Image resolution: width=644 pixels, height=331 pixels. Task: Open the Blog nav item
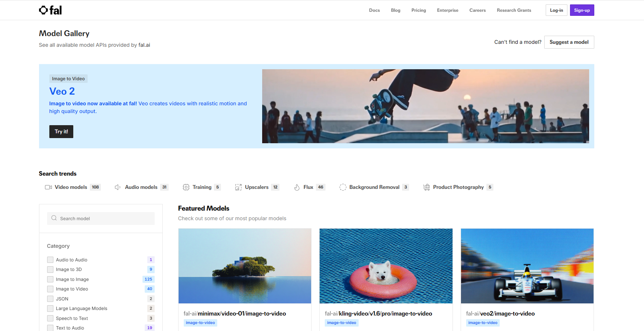pyautogui.click(x=395, y=10)
